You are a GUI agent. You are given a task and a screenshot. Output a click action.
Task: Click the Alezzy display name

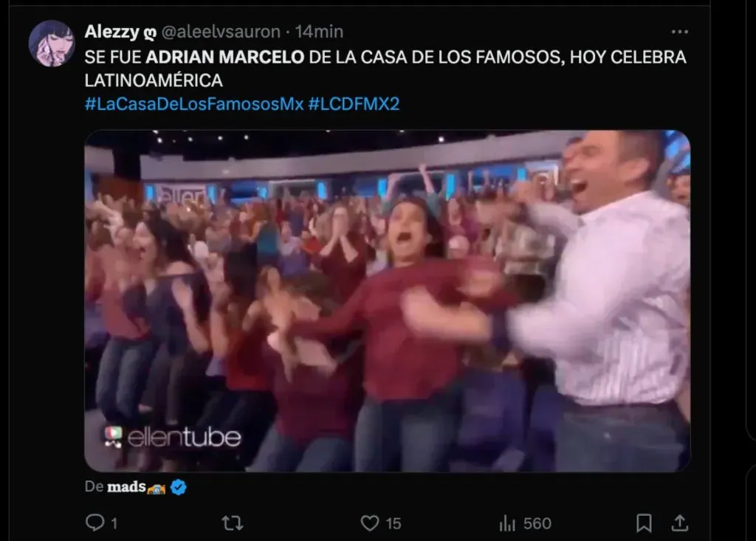(x=112, y=32)
